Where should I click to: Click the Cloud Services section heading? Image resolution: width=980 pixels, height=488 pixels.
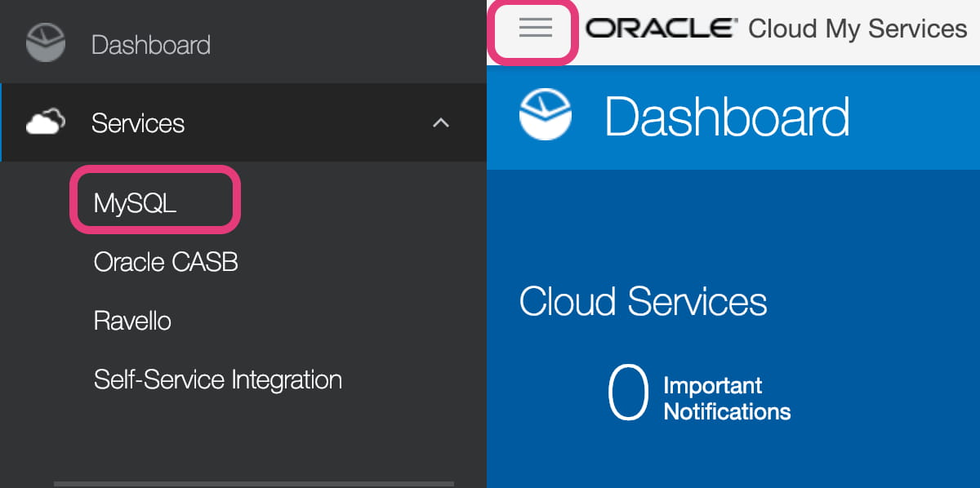[644, 301]
